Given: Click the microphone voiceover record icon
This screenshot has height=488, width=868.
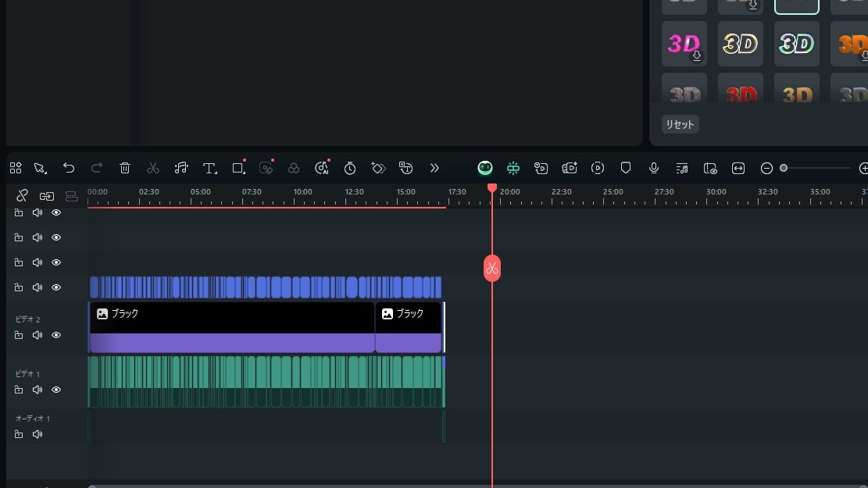Looking at the screenshot, I should pos(654,168).
